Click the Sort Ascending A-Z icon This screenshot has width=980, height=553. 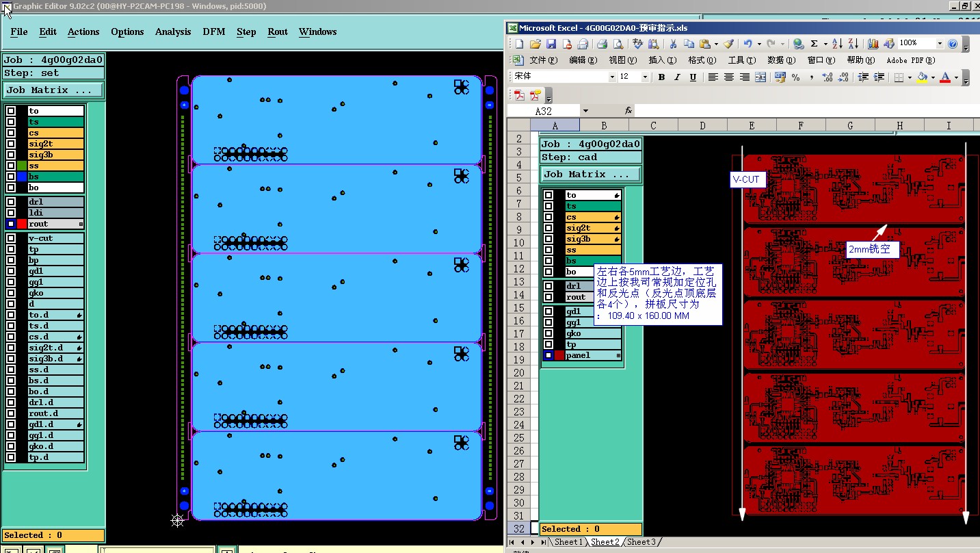(x=837, y=44)
